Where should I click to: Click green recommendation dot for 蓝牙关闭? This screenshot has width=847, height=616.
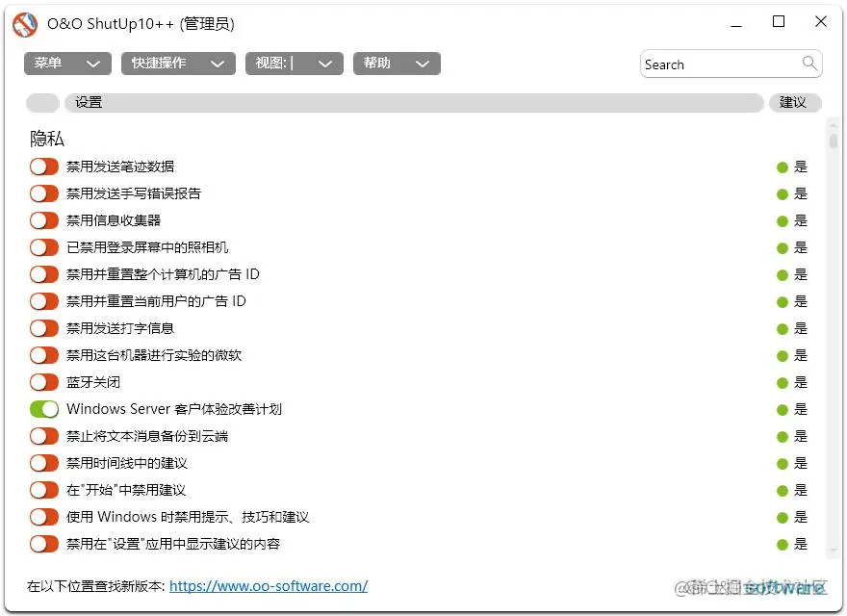pos(783,383)
